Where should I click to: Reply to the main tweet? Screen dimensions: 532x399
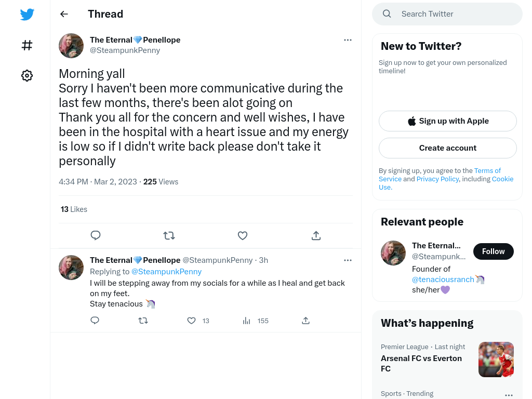[x=96, y=235]
